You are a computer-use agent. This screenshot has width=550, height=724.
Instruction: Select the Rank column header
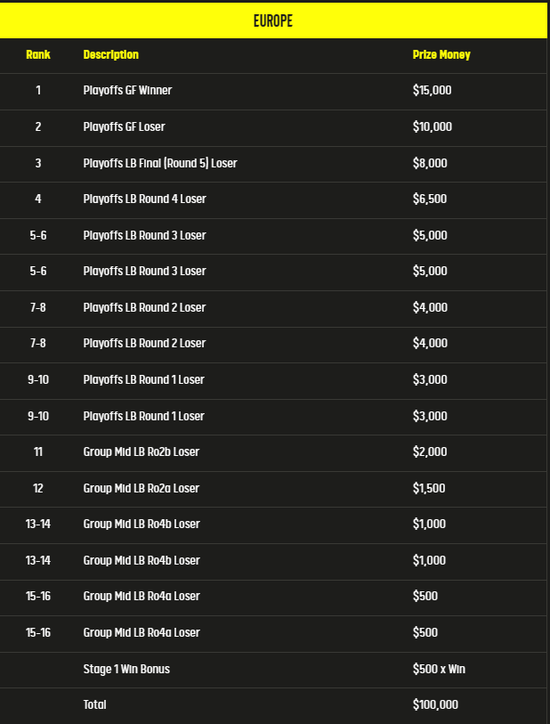click(x=38, y=55)
